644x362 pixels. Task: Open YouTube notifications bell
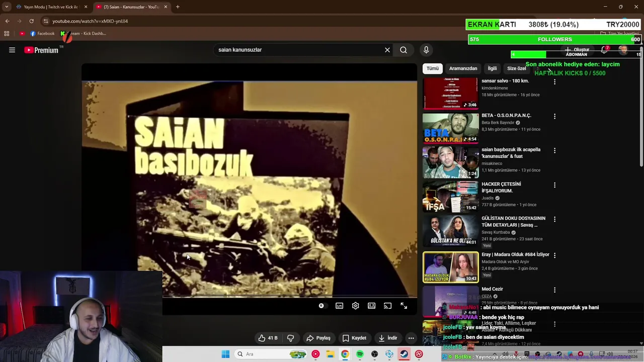click(x=604, y=50)
